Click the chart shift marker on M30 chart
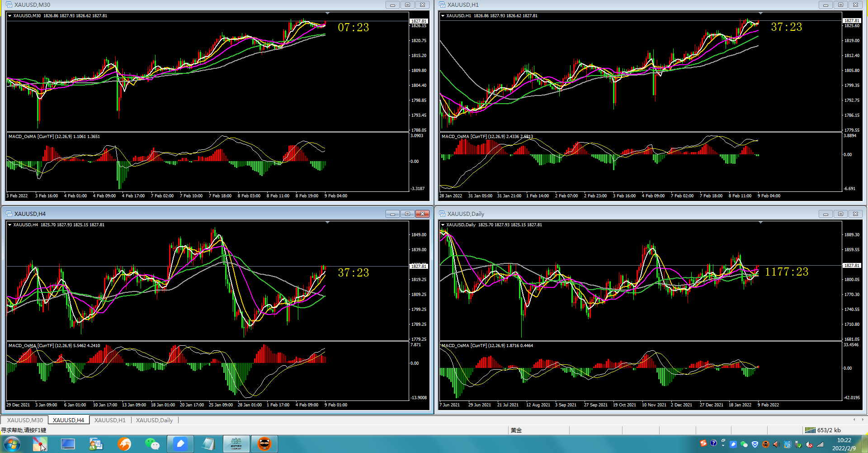Screen dimensions: 868x453 click(x=327, y=14)
